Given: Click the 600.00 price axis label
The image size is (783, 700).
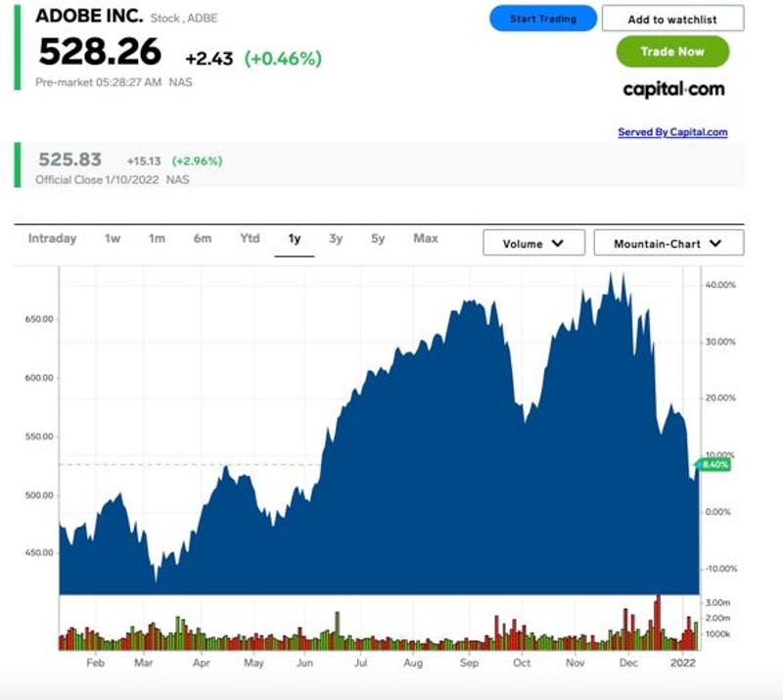Looking at the screenshot, I should pyautogui.click(x=39, y=378).
